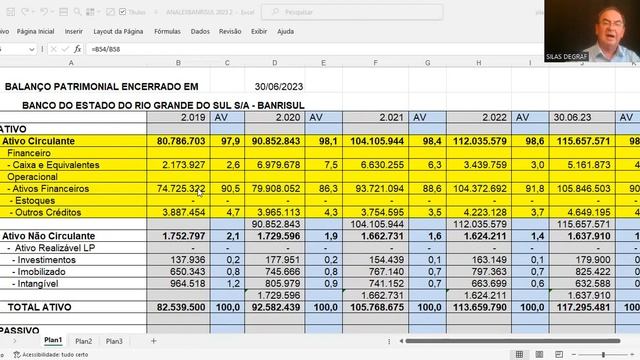640x360 pixels.
Task: Click the chart-like icon before Títulos checkbox
Action: coord(110,12)
